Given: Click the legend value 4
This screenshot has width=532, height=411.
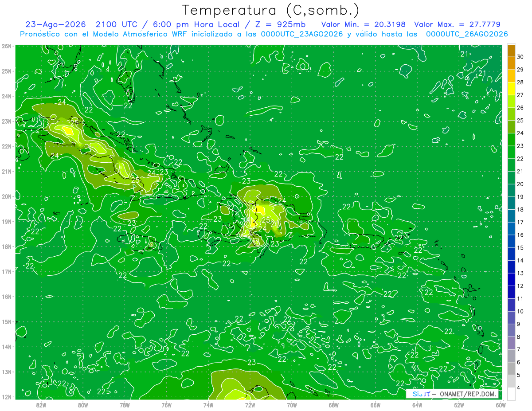Looking at the screenshot, I should pos(518,388).
